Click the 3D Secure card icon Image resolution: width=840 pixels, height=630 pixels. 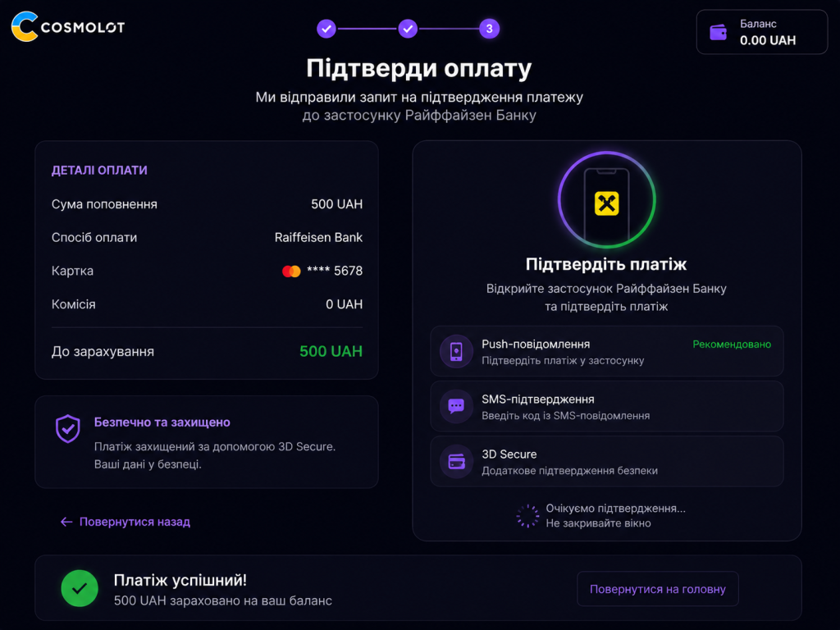456,461
